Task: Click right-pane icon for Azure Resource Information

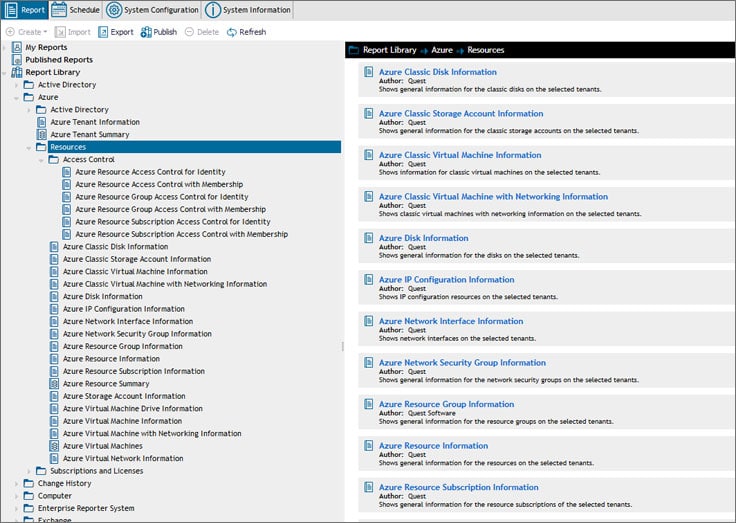Action: (369, 446)
